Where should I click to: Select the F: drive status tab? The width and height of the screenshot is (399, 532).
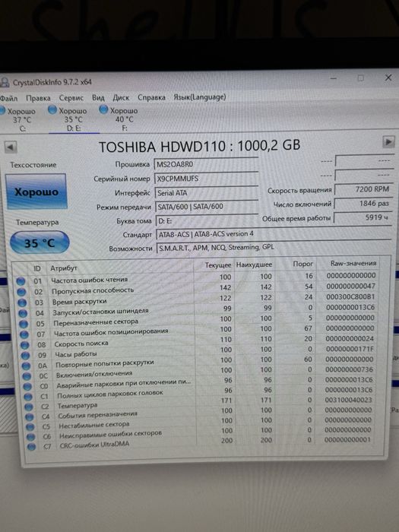click(120, 119)
